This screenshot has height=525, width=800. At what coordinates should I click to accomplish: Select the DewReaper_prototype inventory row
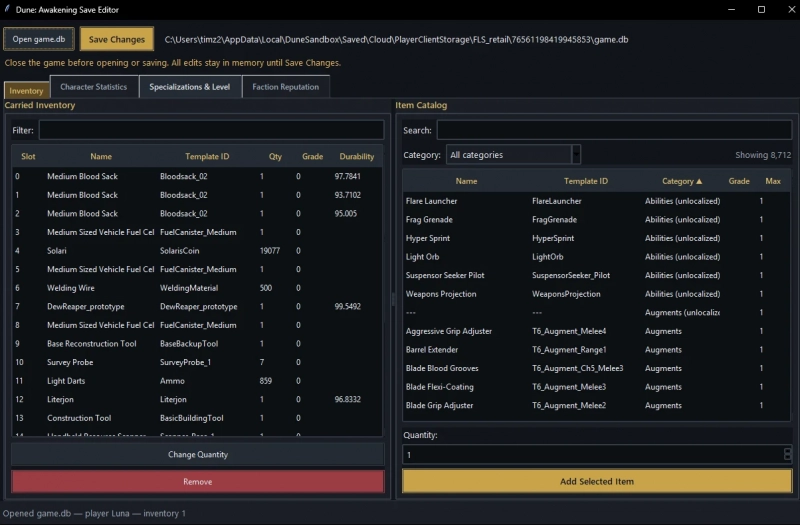[197, 307]
